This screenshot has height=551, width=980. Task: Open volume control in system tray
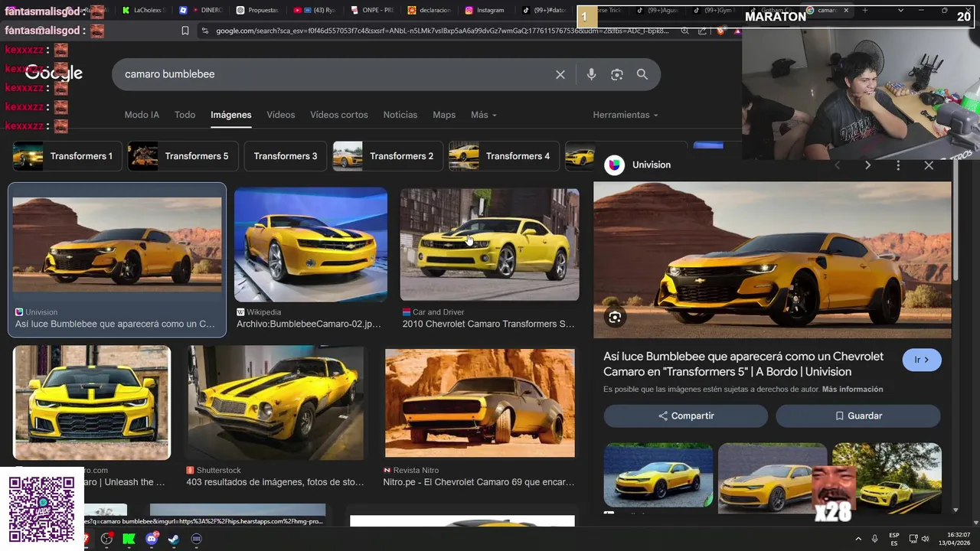pyautogui.click(x=925, y=539)
